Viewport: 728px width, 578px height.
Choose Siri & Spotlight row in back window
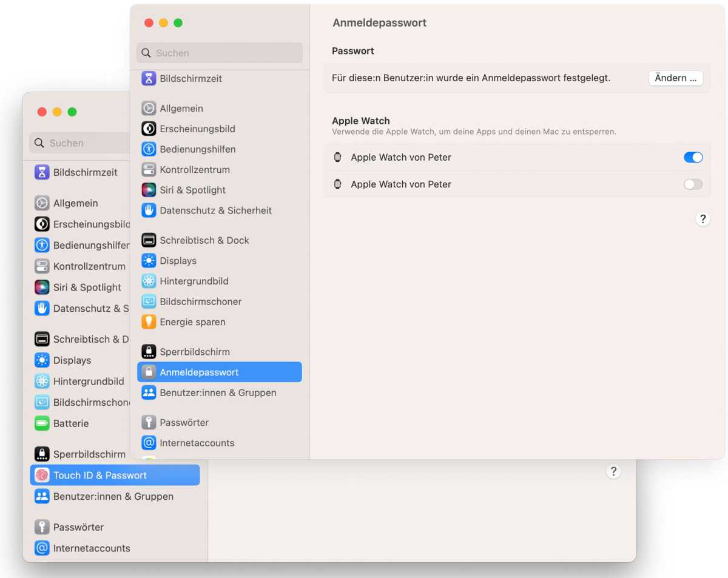point(80,287)
